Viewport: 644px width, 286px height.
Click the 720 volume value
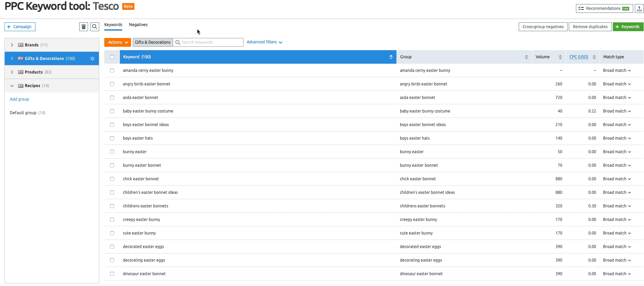coord(559,98)
